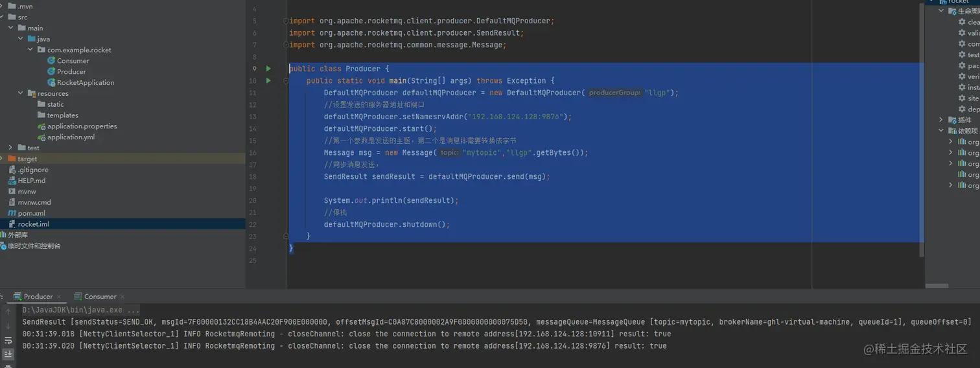The image size is (980, 368).
Task: Select Maven compile lifecycle goal
Action: point(970,44)
